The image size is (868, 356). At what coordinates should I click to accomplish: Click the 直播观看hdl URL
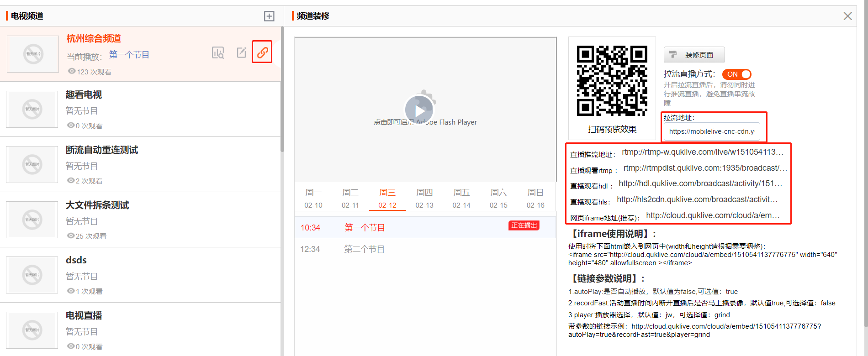(700, 183)
